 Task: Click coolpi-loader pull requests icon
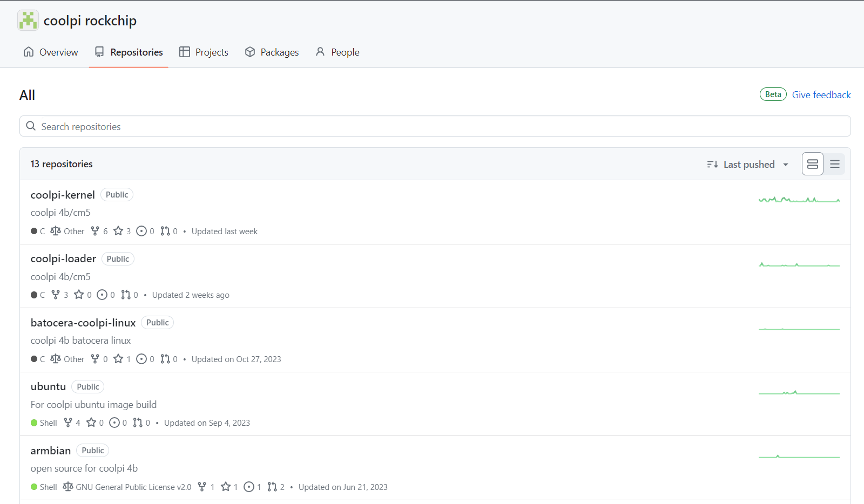(126, 295)
